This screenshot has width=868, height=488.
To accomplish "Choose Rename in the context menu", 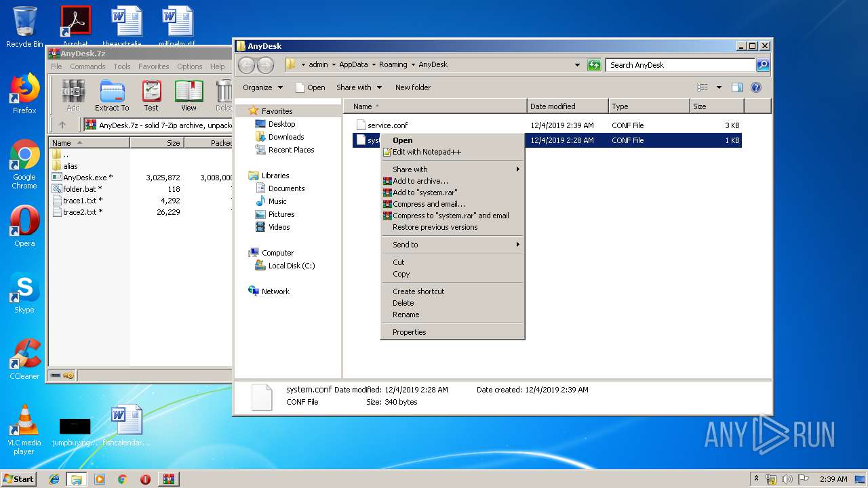I will click(452, 314).
